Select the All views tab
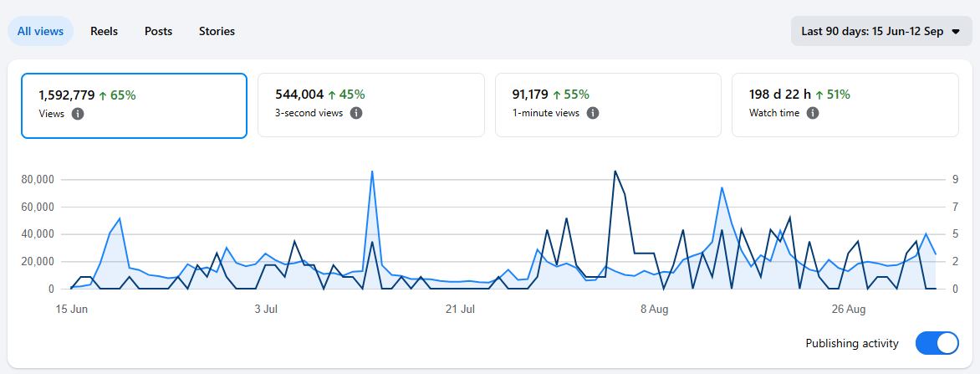The height and width of the screenshot is (374, 980). point(41,31)
